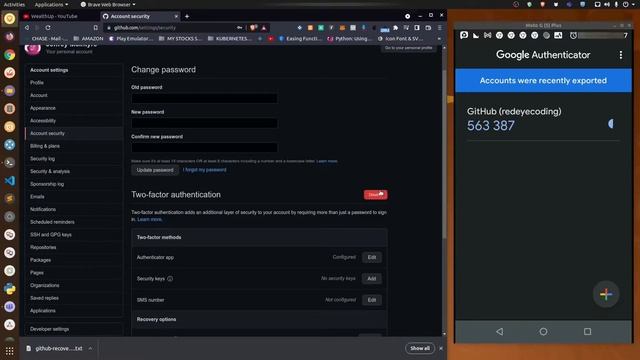
Task: Open SSH and GPG keys settings
Action: [x=51, y=235]
